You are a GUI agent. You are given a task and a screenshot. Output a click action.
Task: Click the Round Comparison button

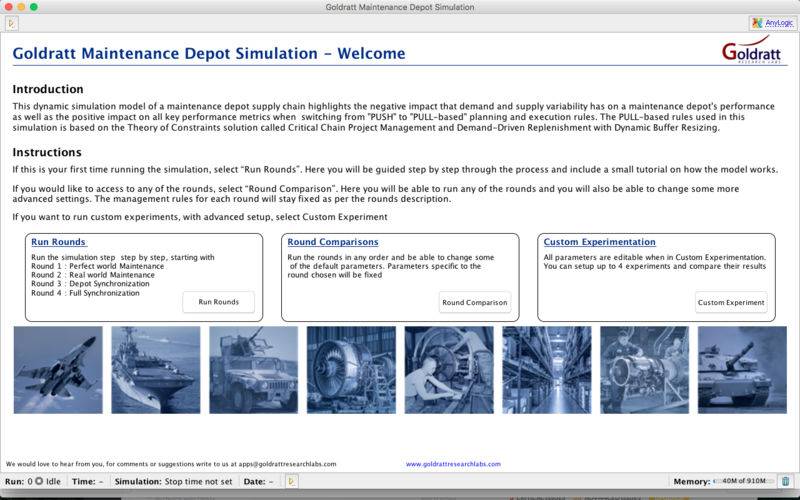474,303
